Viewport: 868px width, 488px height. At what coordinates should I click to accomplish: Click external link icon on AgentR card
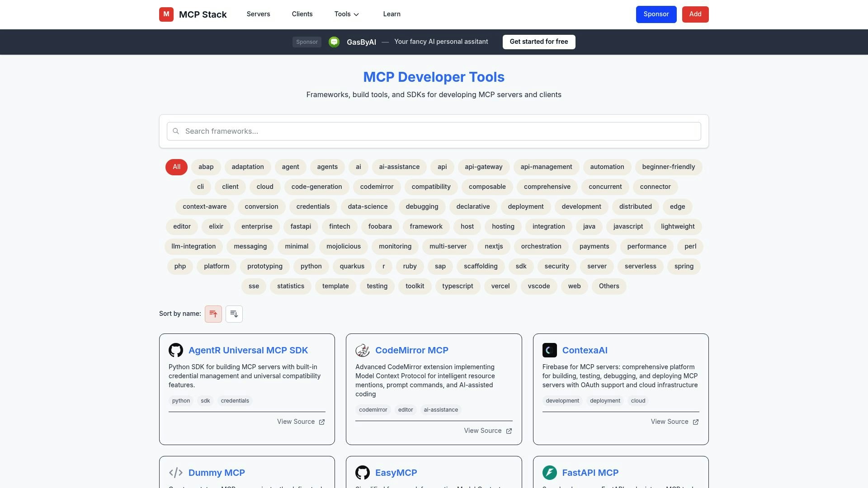click(x=322, y=422)
